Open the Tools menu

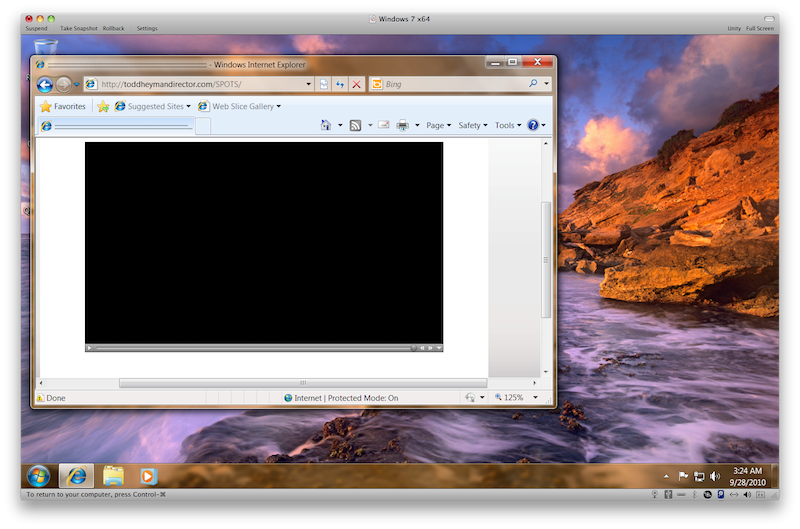point(508,125)
